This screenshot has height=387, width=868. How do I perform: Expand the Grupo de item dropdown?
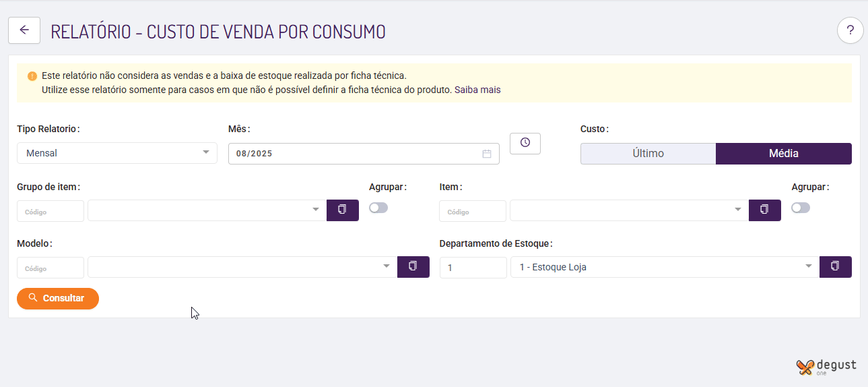click(x=206, y=210)
